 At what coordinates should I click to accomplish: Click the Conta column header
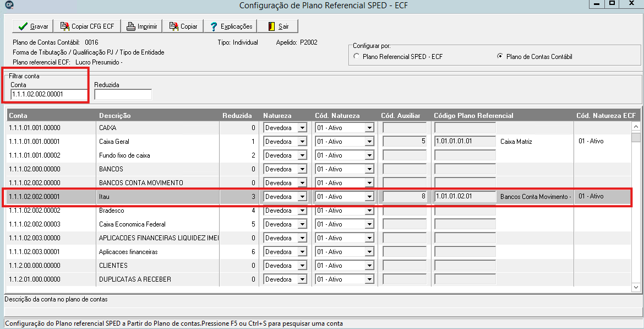(x=18, y=116)
